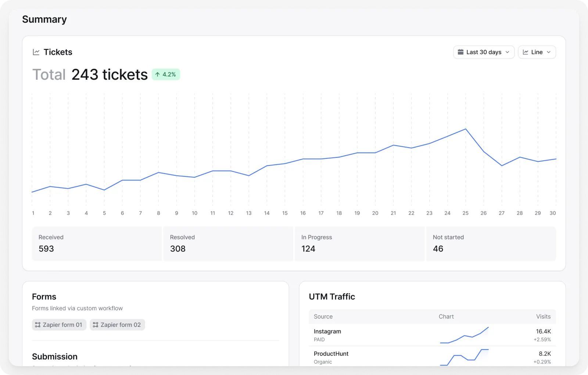This screenshot has height=375, width=588.
Task: Expand the Last 30 days dropdown chevron
Action: pos(508,52)
